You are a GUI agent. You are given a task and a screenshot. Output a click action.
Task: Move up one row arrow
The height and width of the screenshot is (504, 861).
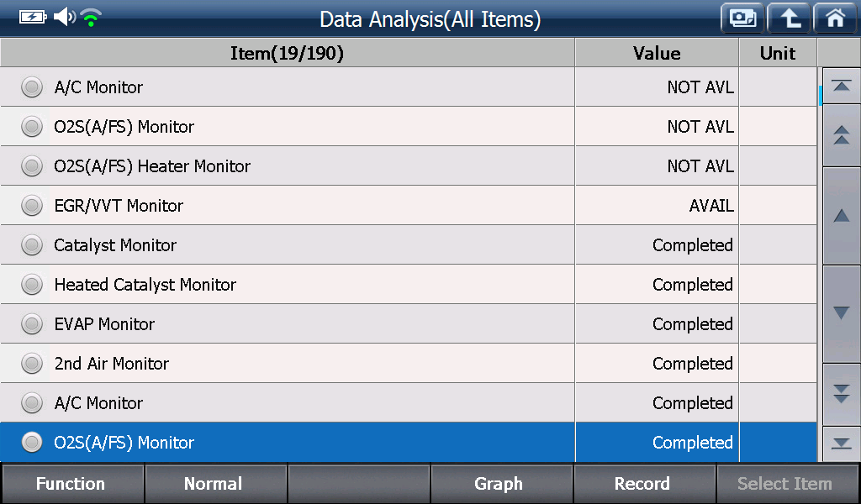[x=841, y=216]
